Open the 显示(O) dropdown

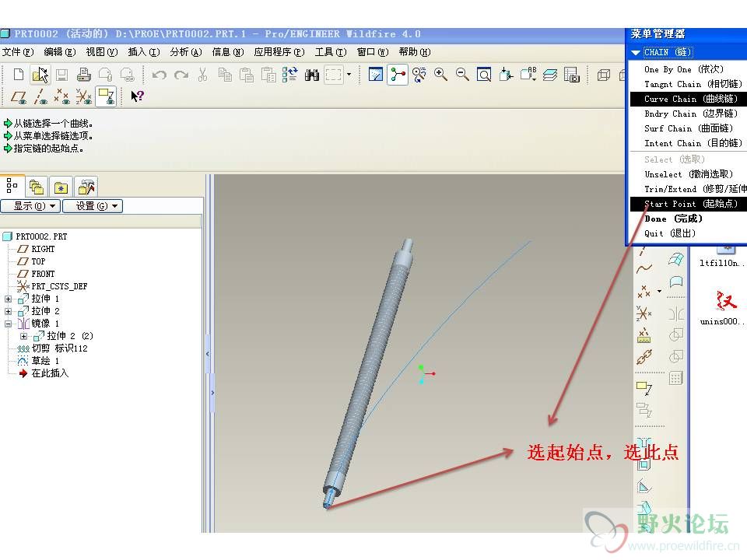[30, 206]
